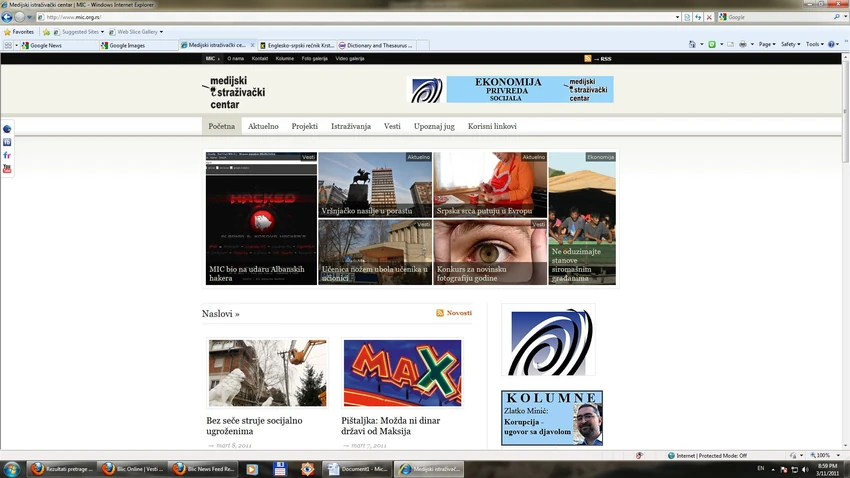Screen dimensions: 850x478
Task: Open Windows Media Player from taskbar
Action: (252, 469)
